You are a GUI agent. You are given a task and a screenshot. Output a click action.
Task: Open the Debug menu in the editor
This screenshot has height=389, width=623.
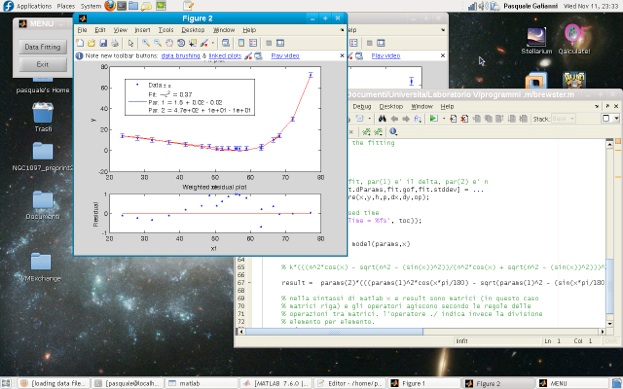pyautogui.click(x=362, y=106)
